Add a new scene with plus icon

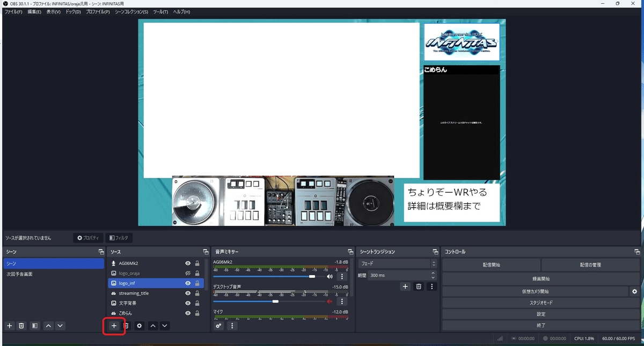click(9, 326)
